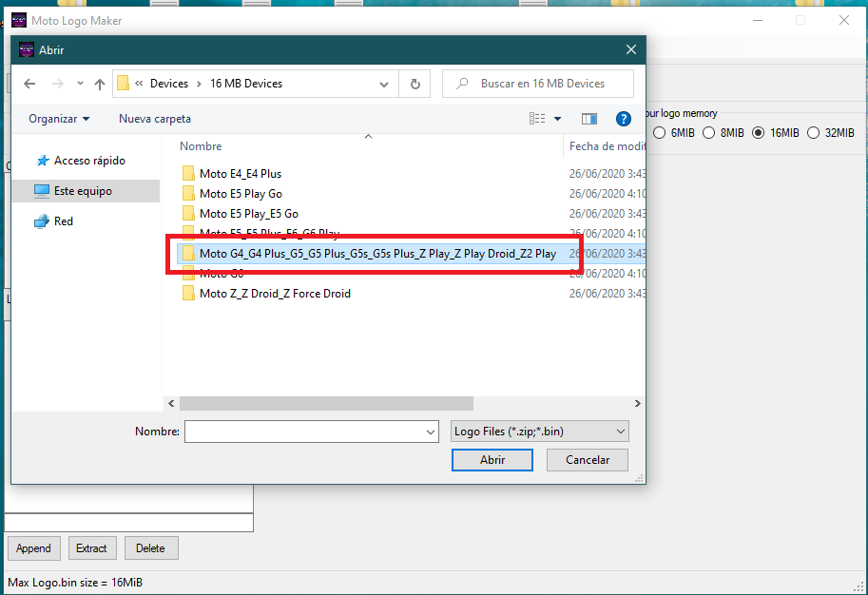
Task: Select the Moto Z_Z Droid_Z Force Droid folder
Action: (265, 294)
